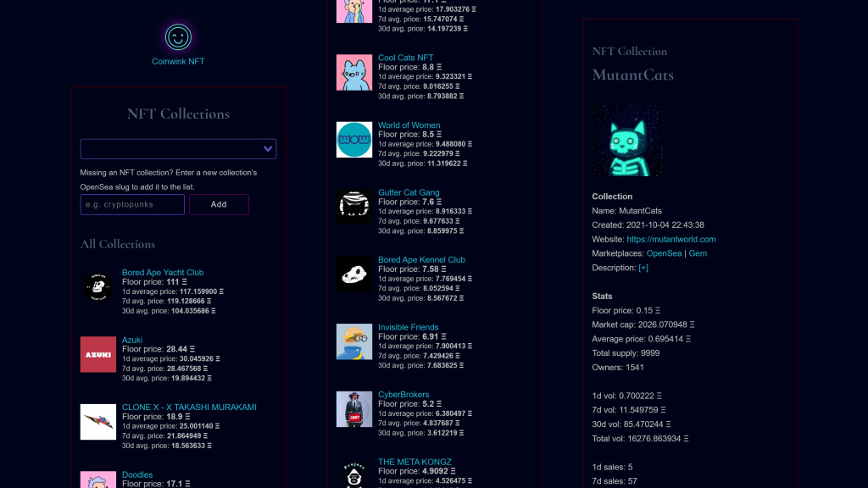Open the OpenSea marketplace link
The image size is (868, 488).
pyautogui.click(x=664, y=253)
